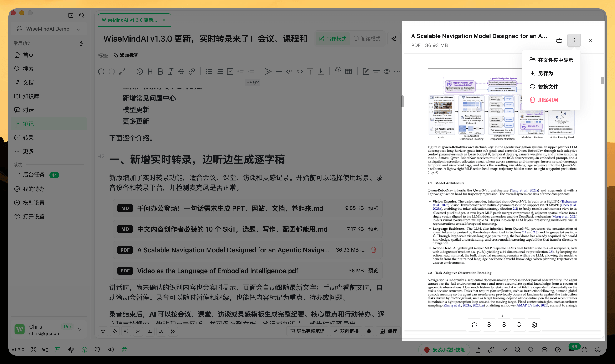Choose 删除引用 from the menu
Screen dimensions: 615x364
point(551,100)
